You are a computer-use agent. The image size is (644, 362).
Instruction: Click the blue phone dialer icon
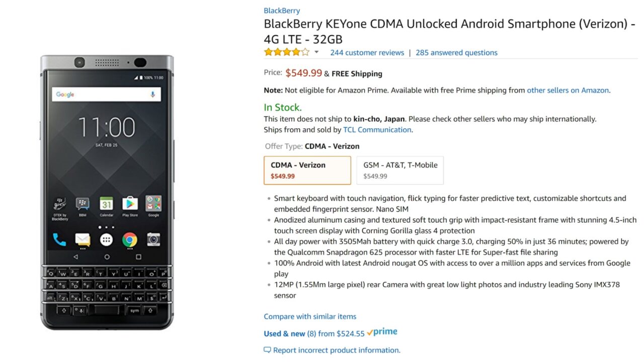[59, 240]
